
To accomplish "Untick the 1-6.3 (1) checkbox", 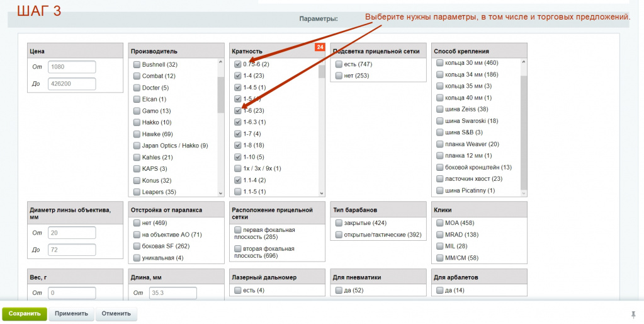I will click(x=238, y=122).
